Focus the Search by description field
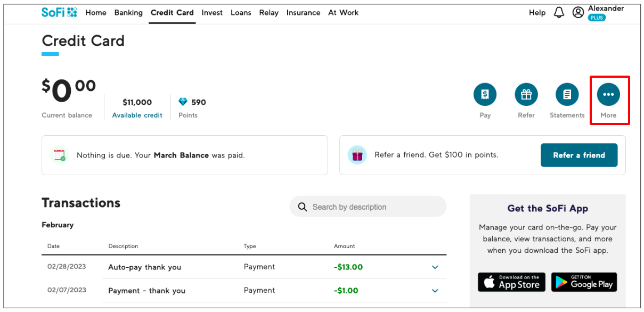Viewport: 644px width, 312px height. click(x=373, y=207)
